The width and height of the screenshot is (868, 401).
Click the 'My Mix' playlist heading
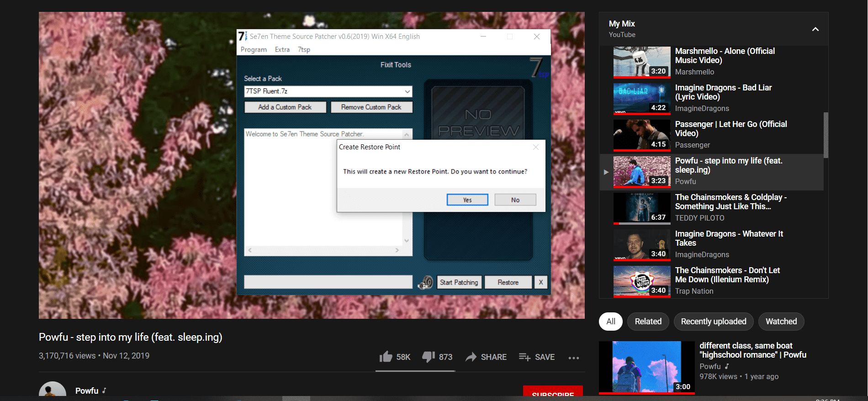coord(622,24)
